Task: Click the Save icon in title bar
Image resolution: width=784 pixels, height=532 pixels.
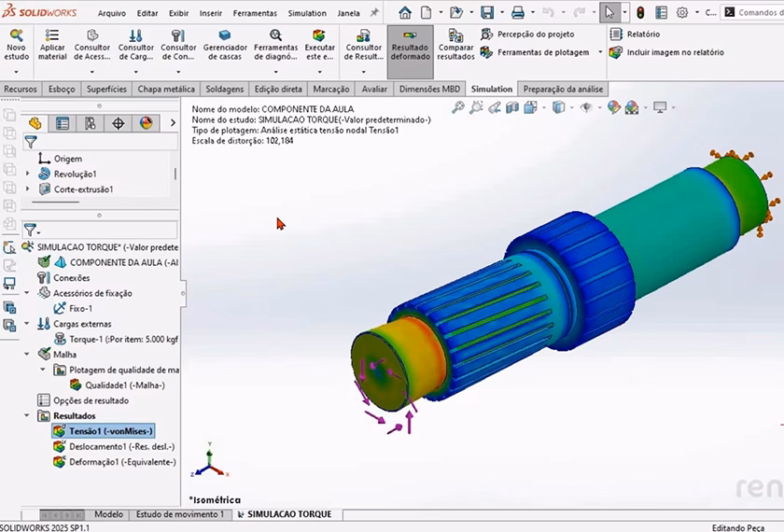Action: coord(486,13)
